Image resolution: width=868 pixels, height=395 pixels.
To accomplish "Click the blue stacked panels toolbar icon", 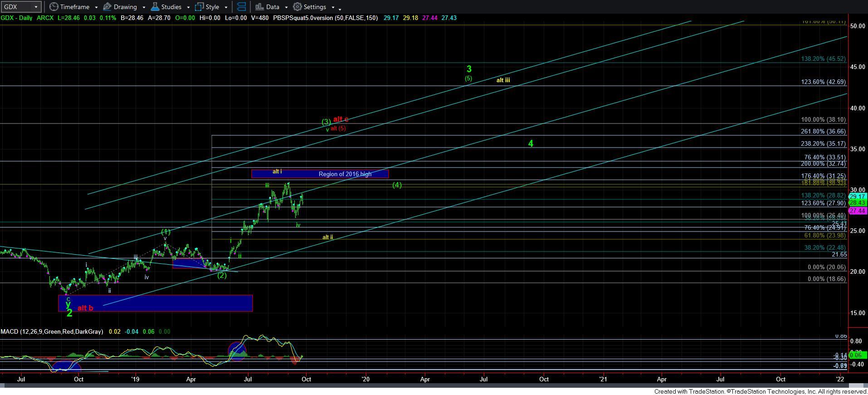I will click(241, 7).
